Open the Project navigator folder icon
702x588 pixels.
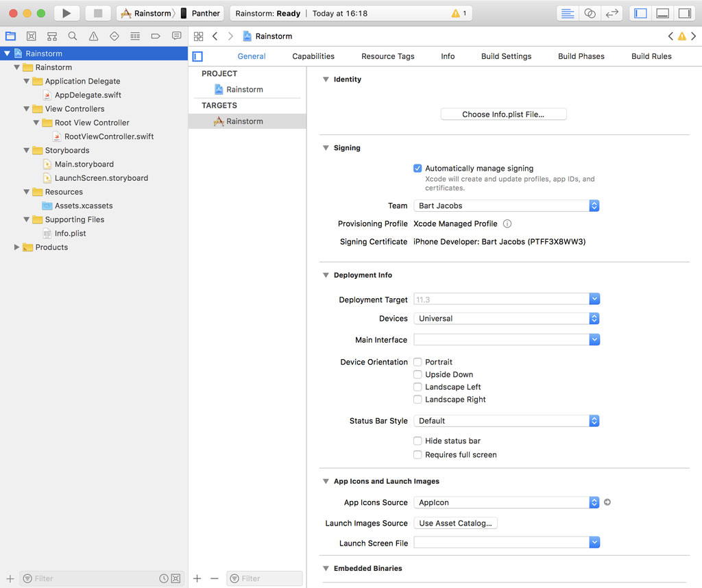coord(10,36)
